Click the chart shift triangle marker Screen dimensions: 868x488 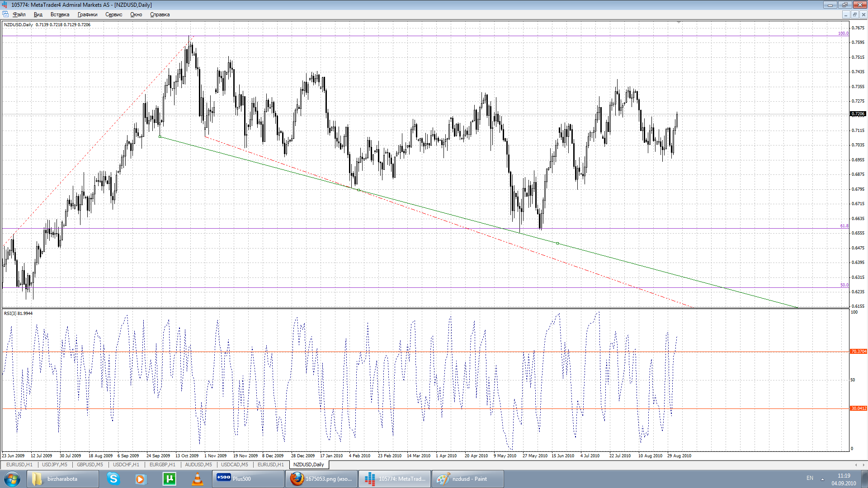click(x=679, y=22)
